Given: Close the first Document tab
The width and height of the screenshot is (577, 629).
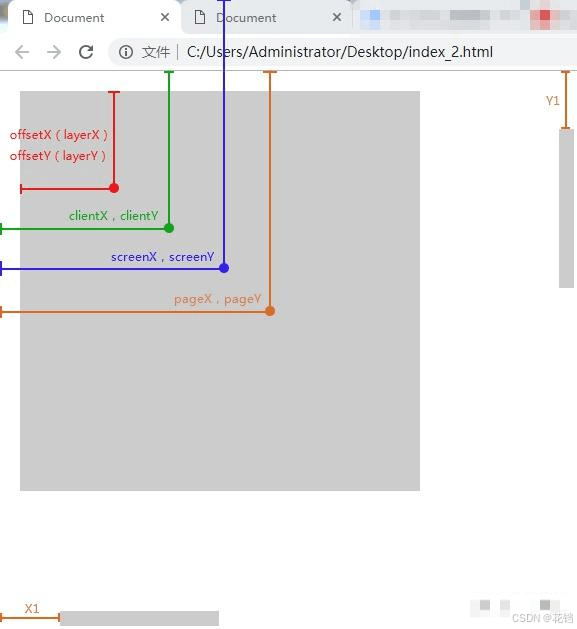Looking at the screenshot, I should (165, 17).
